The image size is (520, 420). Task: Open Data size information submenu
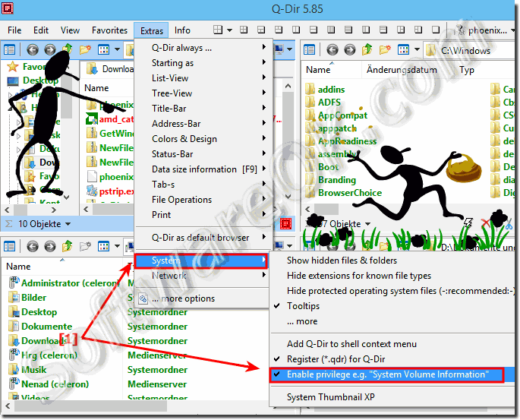(203, 169)
